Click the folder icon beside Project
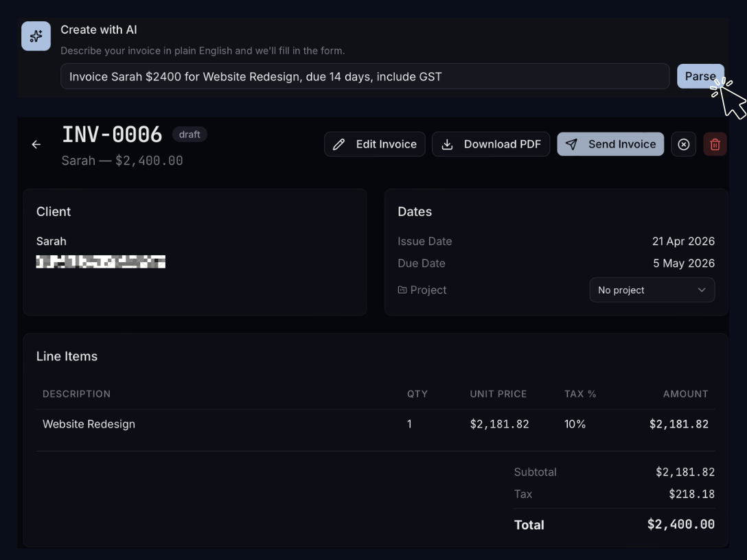This screenshot has width=747, height=560. point(402,290)
